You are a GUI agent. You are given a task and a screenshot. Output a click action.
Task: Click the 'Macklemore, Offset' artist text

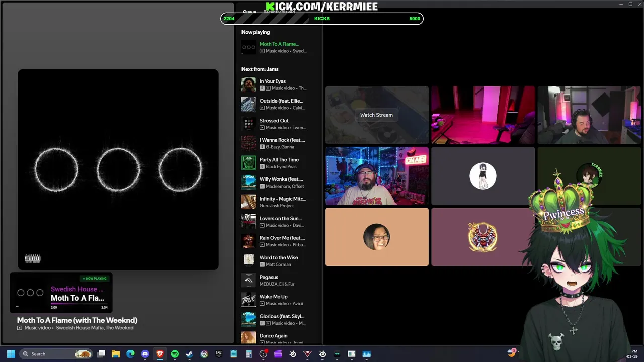pyautogui.click(x=284, y=187)
